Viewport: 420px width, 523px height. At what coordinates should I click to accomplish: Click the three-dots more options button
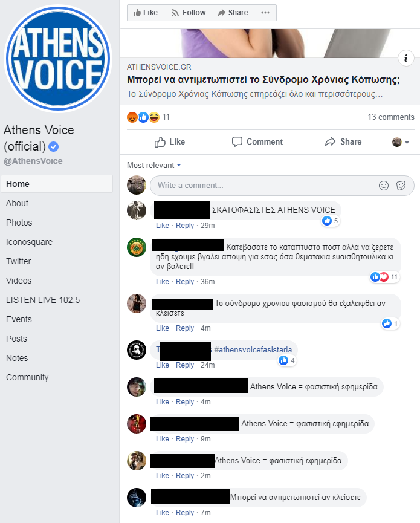point(265,13)
